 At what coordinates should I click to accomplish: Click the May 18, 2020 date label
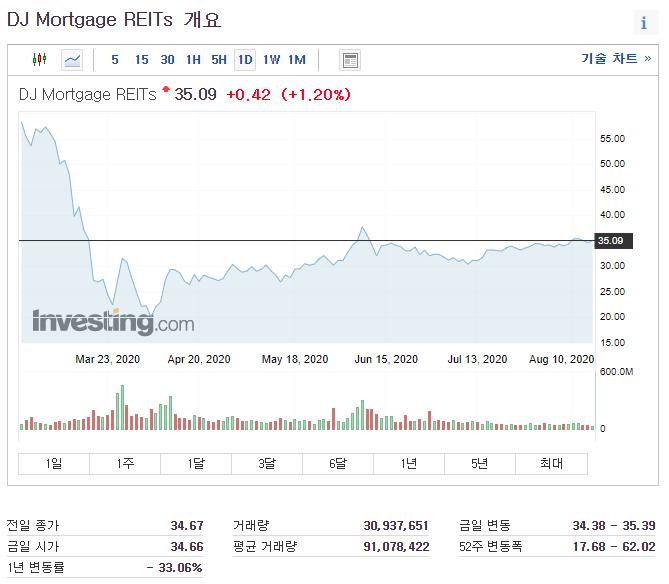(x=295, y=359)
